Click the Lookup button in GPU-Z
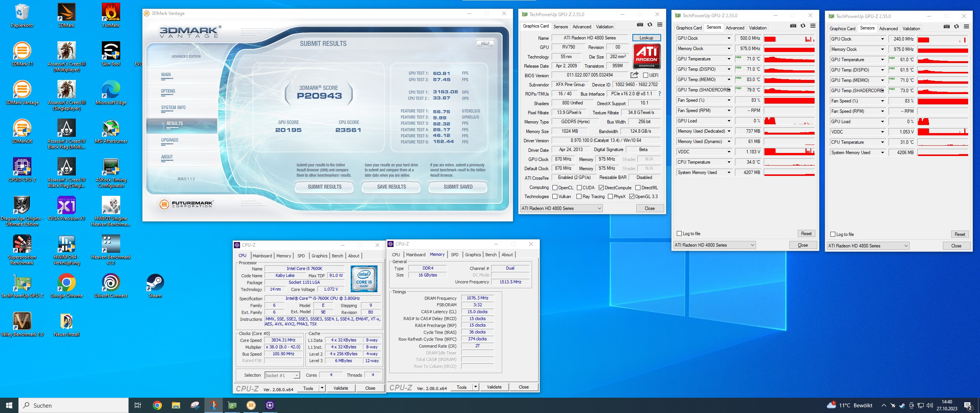Image resolution: width=980 pixels, height=413 pixels. (646, 38)
